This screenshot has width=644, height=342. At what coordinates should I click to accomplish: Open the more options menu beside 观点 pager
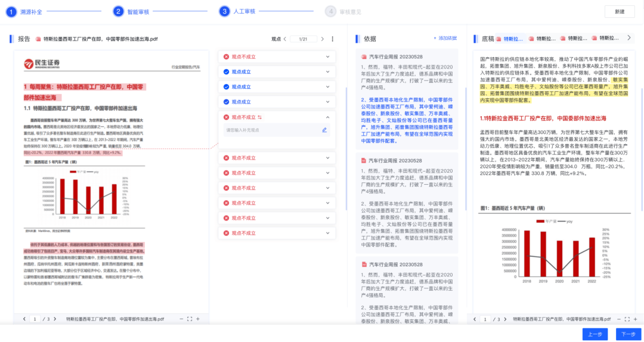click(x=332, y=39)
